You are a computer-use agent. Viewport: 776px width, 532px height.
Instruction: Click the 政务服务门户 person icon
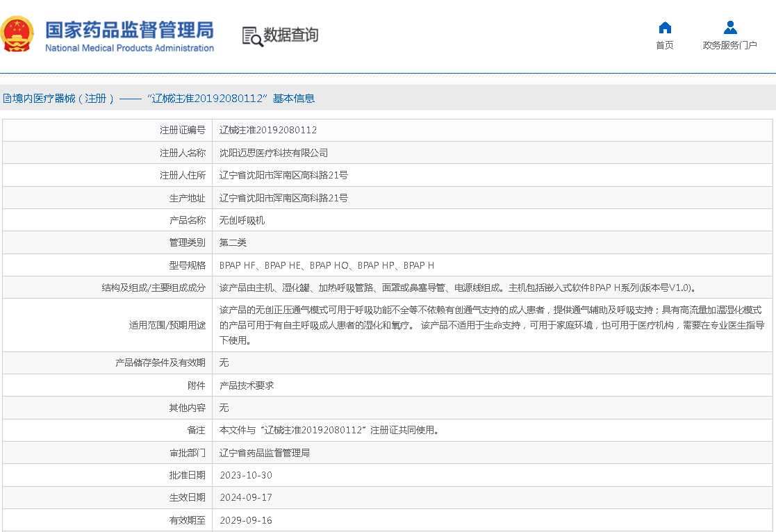click(x=729, y=28)
